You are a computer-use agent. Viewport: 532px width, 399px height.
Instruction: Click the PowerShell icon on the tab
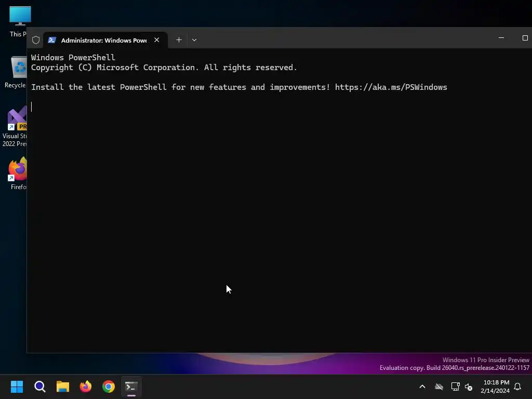52,40
